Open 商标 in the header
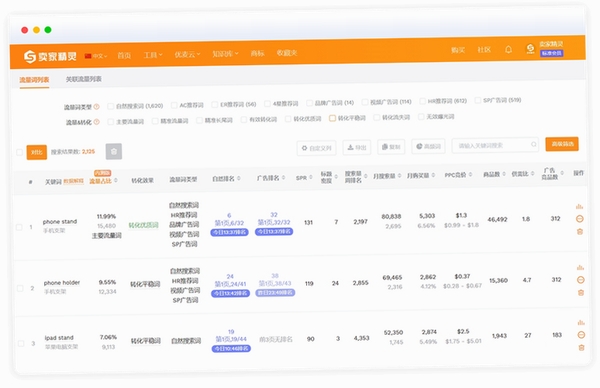Screen dimensions: 600x388 257,53
